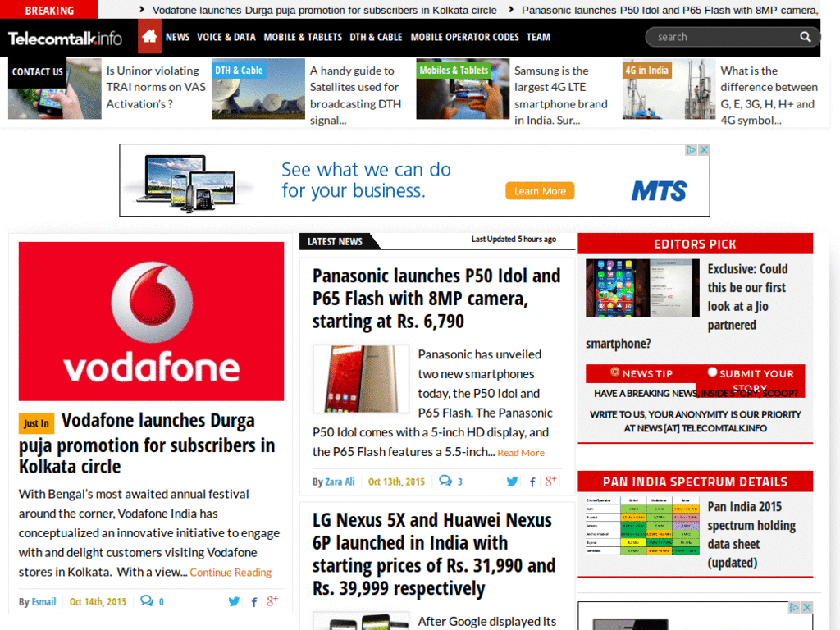Click the Panasonic phones thumbnail
Viewport: 840px width, 630px height.
pos(361,379)
